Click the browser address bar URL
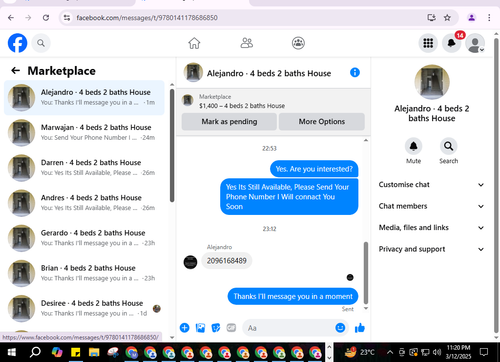 click(147, 18)
